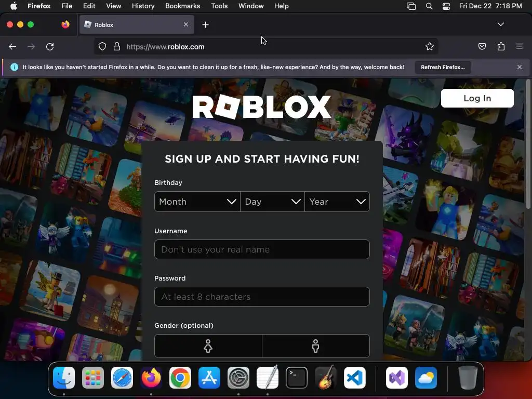The image size is (532, 399).
Task: Open a new tab with the plus icon
Action: 205,25
